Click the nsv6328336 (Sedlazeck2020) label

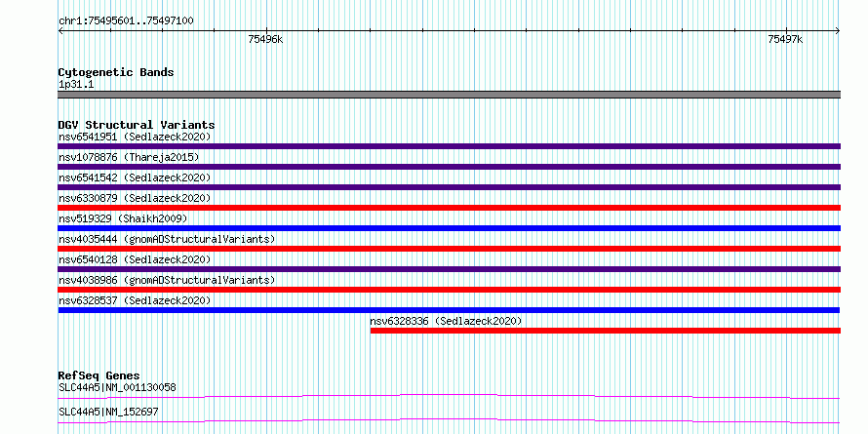pyautogui.click(x=446, y=321)
